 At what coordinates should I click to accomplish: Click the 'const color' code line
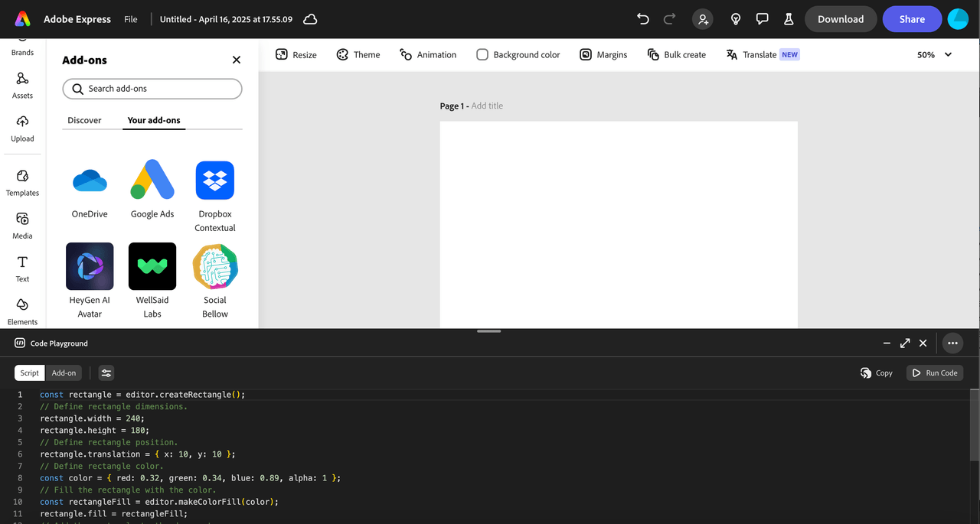tap(190, 478)
